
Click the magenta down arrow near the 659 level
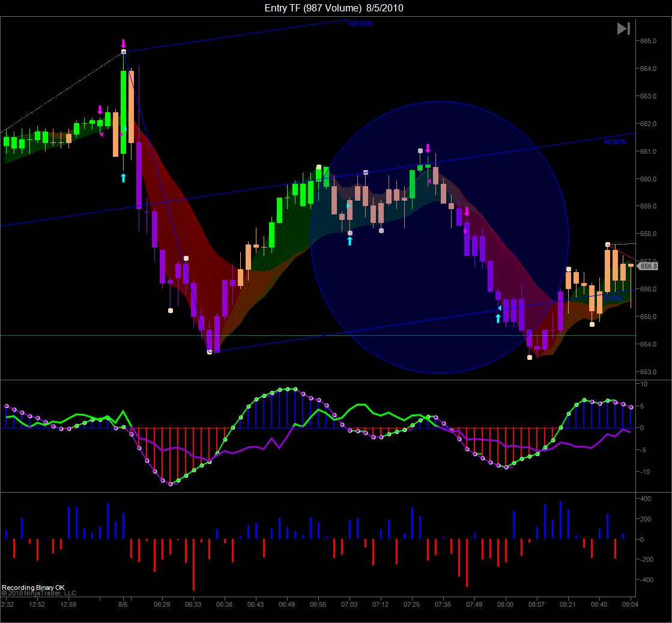click(467, 211)
